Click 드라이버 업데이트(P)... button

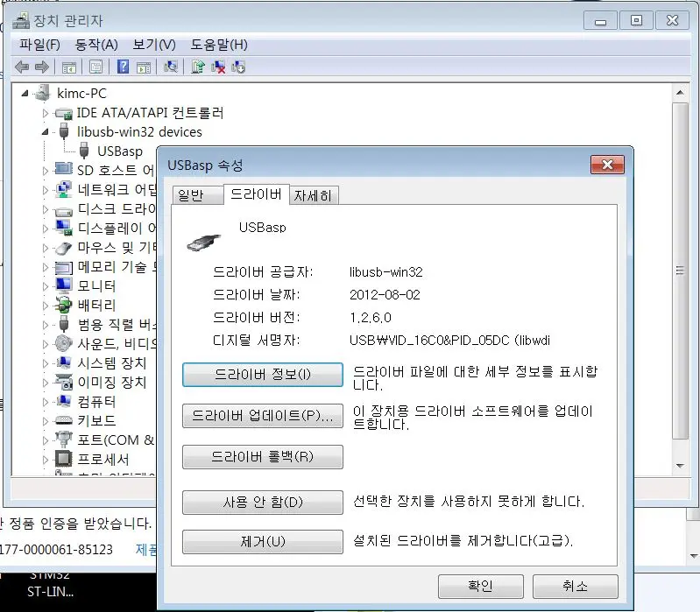point(263,416)
